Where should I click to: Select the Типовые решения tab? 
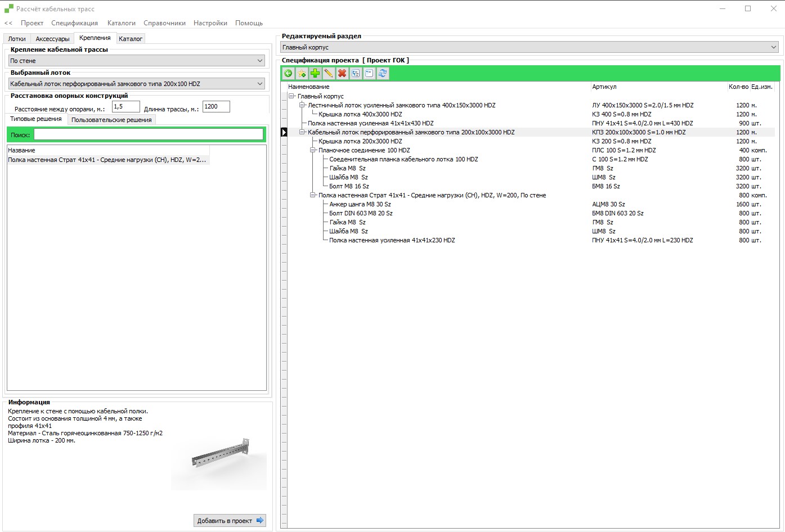(x=36, y=119)
